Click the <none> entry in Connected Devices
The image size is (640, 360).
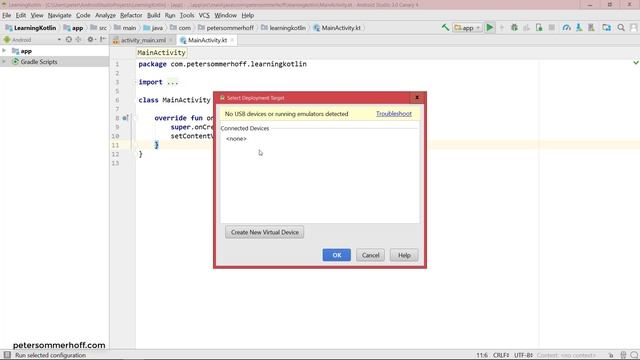coord(236,139)
